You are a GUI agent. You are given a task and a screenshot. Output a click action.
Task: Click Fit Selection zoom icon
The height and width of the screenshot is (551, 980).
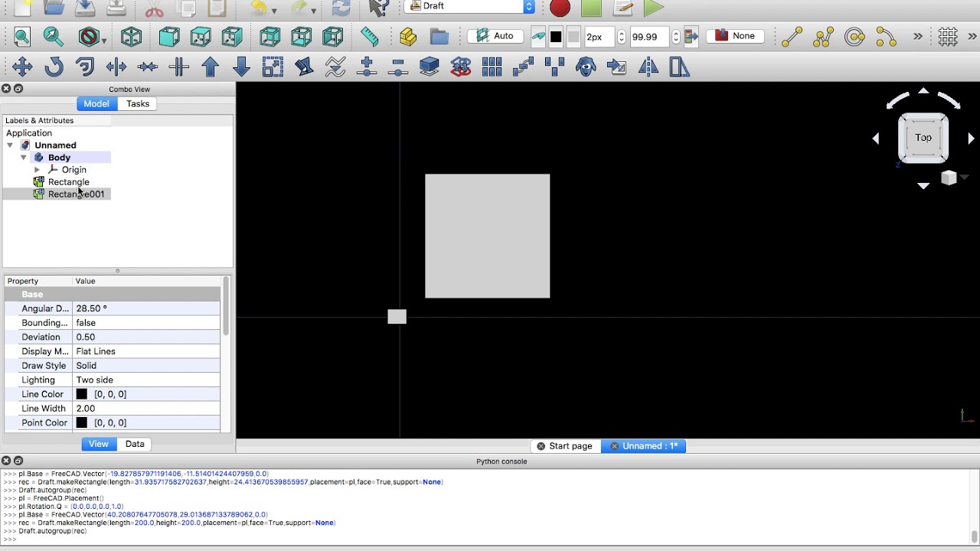(53, 36)
